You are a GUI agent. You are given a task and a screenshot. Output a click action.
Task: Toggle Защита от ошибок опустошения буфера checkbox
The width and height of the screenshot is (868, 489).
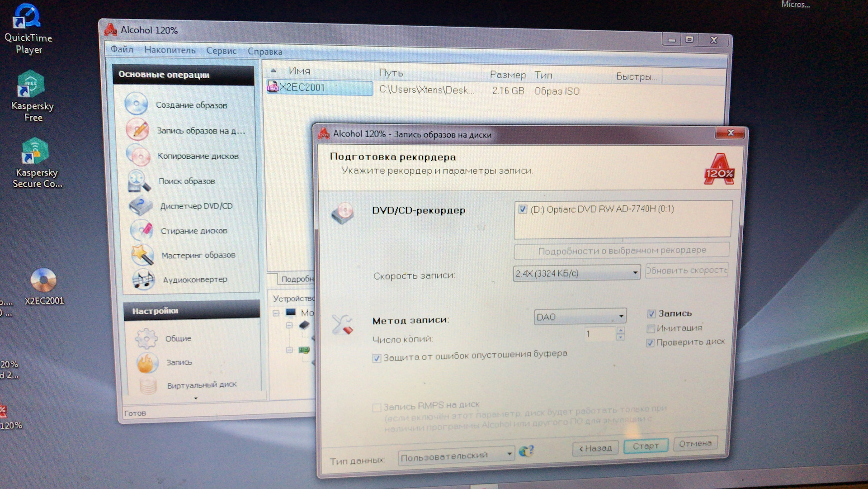[x=376, y=358]
